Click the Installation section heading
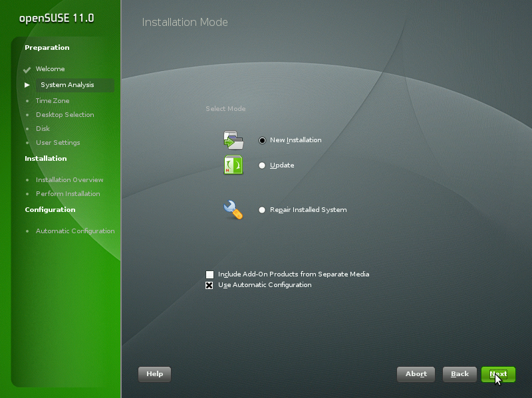This screenshot has height=398, width=532. pos(46,158)
